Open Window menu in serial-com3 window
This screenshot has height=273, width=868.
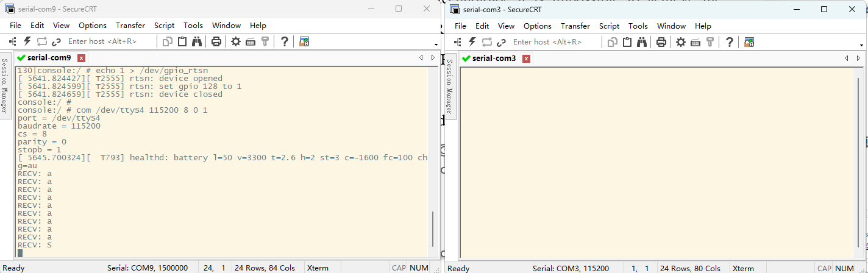pos(671,26)
